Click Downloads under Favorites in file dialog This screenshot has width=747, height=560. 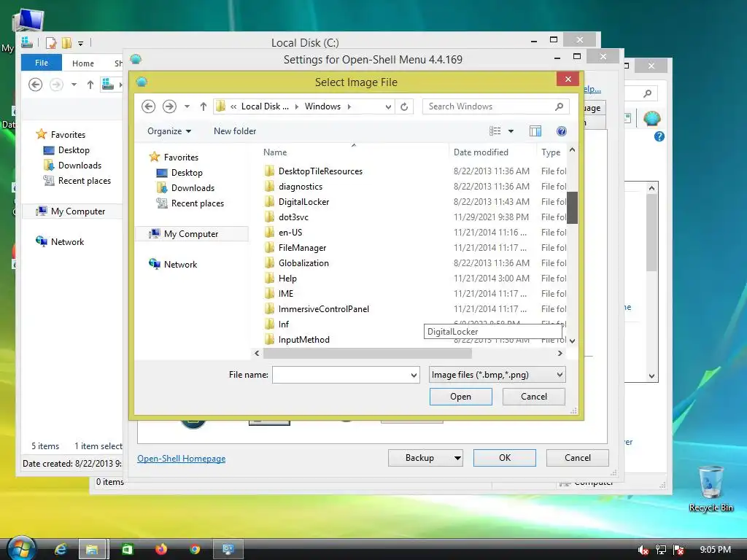point(193,187)
